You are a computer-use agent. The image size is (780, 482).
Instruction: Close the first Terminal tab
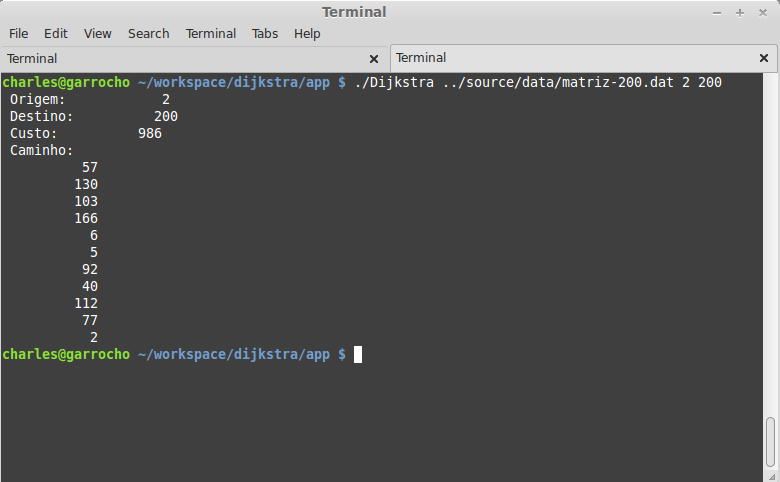click(x=374, y=59)
